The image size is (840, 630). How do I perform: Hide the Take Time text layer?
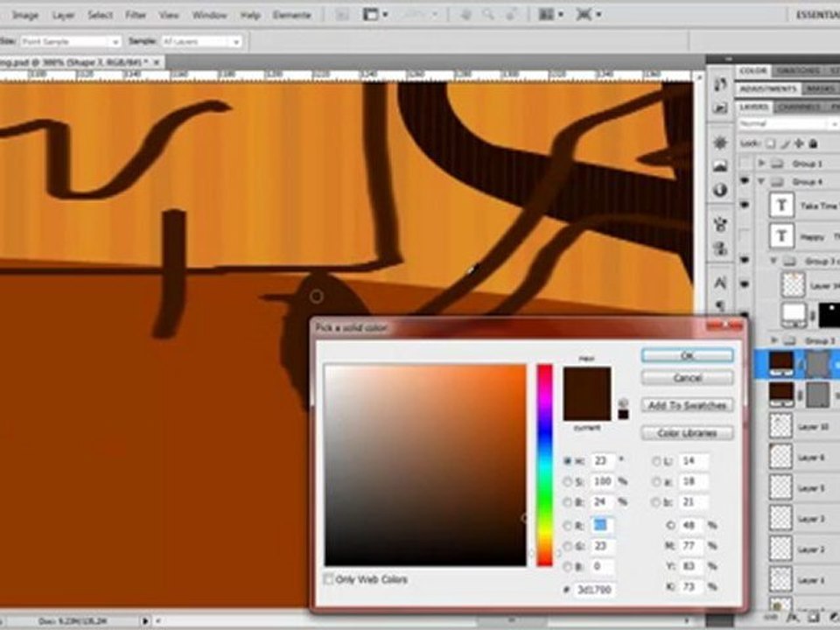[745, 205]
